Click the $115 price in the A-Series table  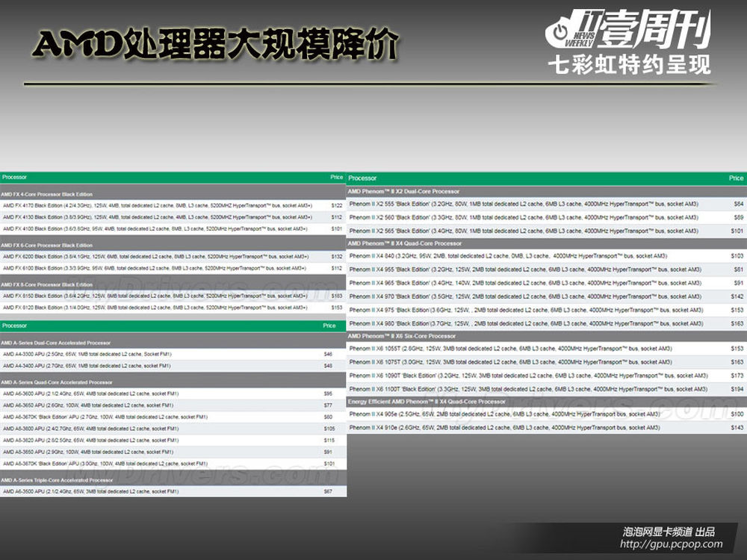coord(329,441)
